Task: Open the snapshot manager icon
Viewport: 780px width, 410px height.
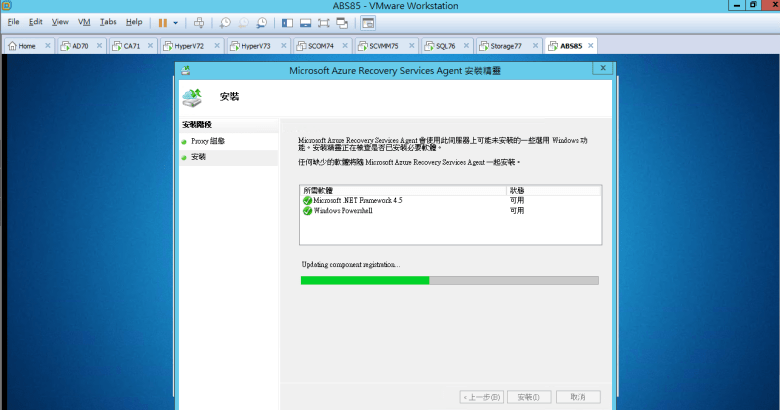Action: [x=261, y=22]
